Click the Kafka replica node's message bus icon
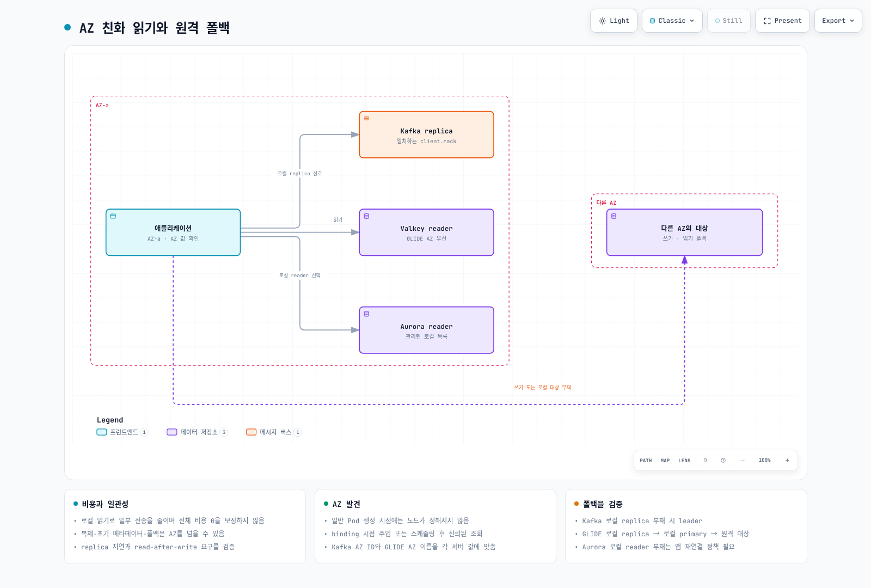 pos(366,118)
